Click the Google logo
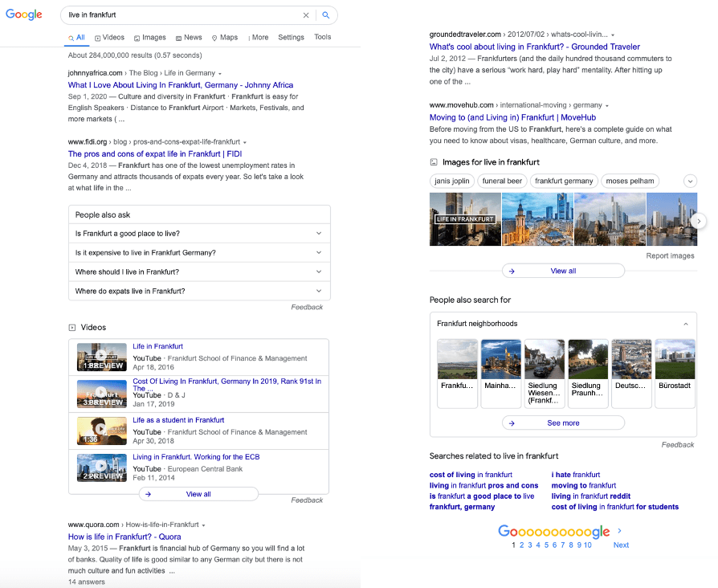Screen dimensions: 718x588 [24, 14]
